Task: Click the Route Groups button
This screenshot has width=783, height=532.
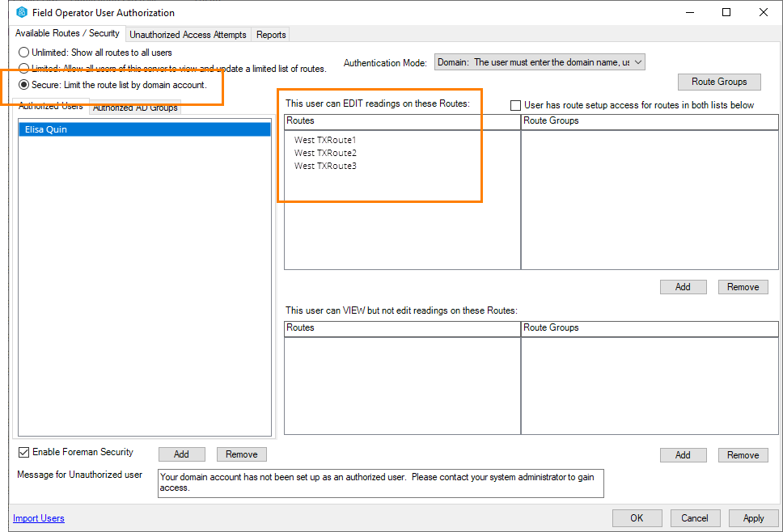Action: pos(719,82)
